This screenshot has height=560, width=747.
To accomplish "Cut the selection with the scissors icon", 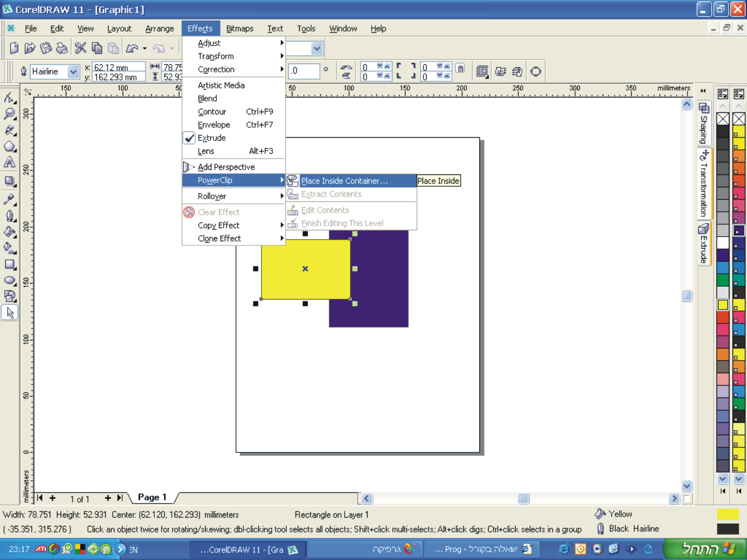I will click(80, 48).
